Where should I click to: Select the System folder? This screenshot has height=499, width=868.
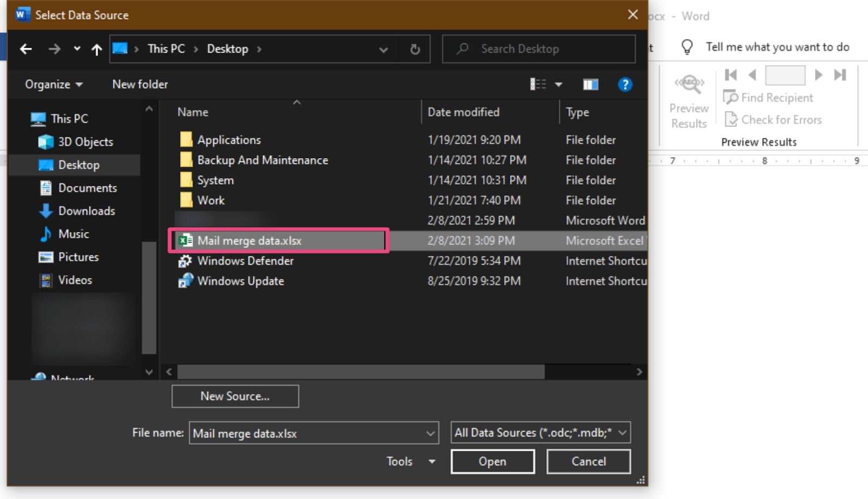point(215,180)
